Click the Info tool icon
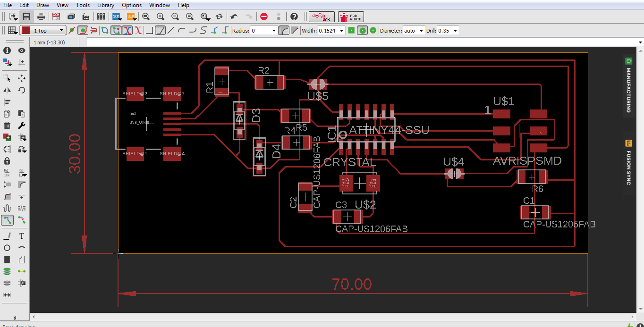Image resolution: width=644 pixels, height=327 pixels. click(x=7, y=50)
